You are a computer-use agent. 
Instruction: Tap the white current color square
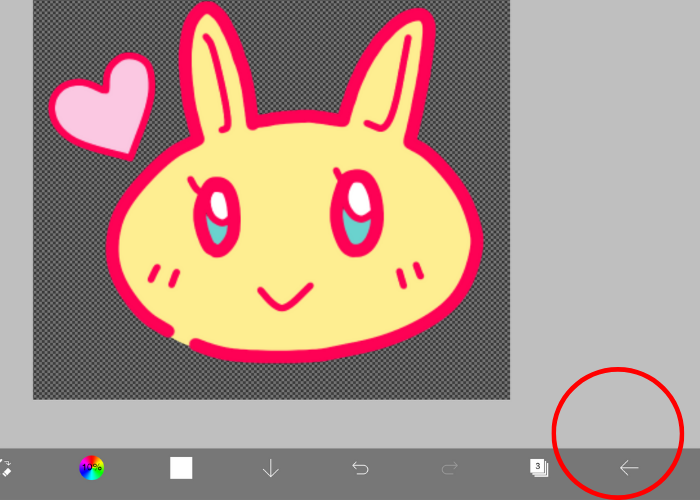click(x=181, y=468)
